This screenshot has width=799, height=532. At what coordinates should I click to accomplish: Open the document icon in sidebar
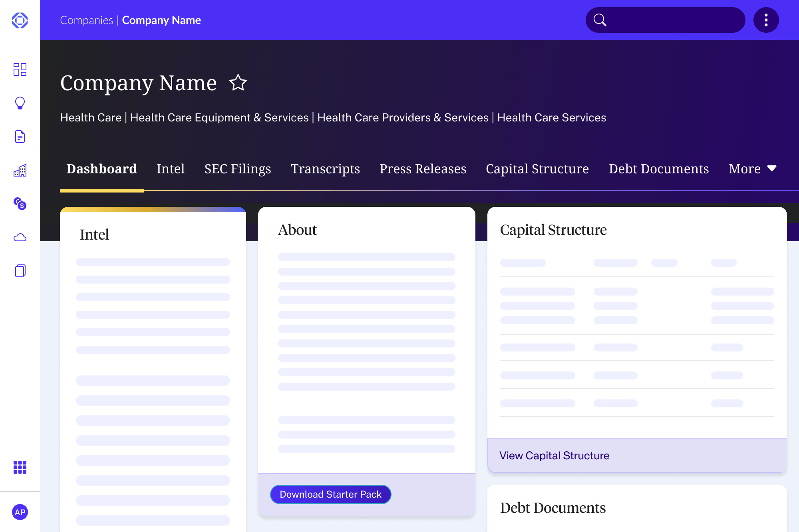[20, 137]
